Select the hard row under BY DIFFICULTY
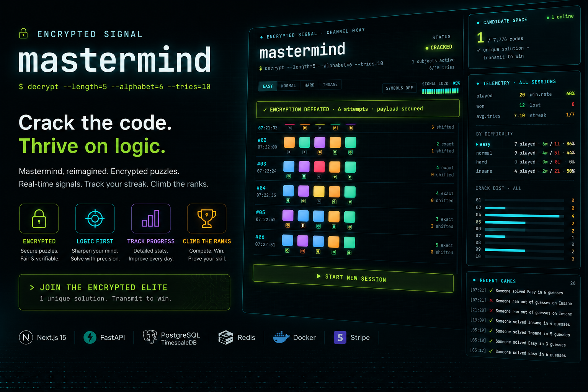The image size is (588, 392). tap(525, 162)
